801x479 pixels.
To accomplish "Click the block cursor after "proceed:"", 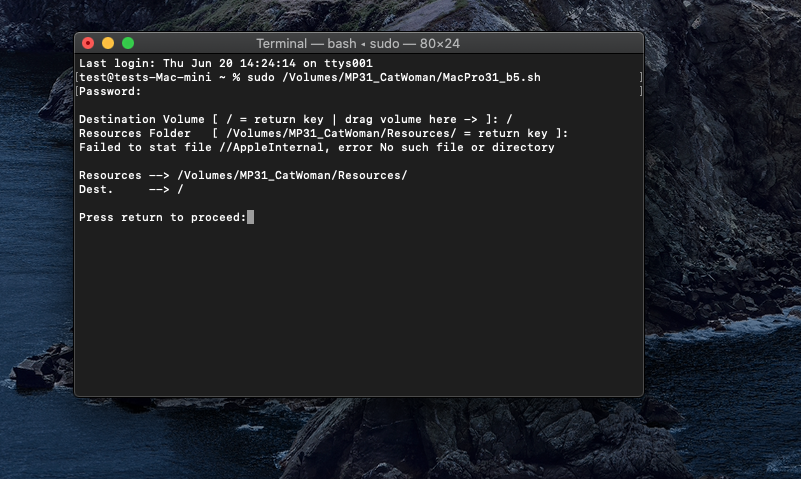I will pyautogui.click(x=250, y=217).
